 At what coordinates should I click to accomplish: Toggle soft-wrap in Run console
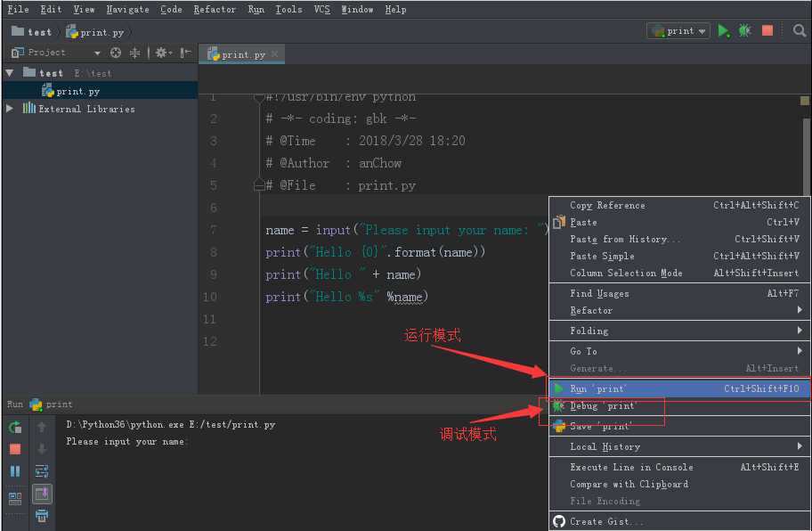click(x=42, y=471)
